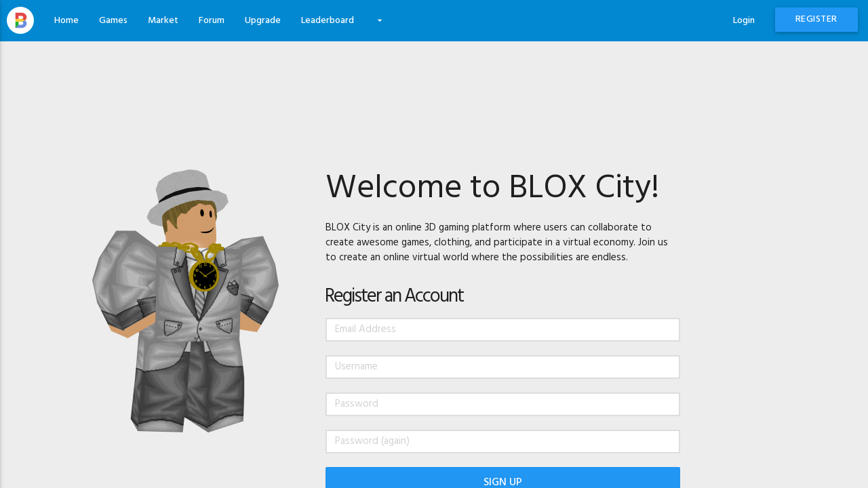This screenshot has height=488, width=868.
Task: Go to the Games page
Action: (x=113, y=20)
